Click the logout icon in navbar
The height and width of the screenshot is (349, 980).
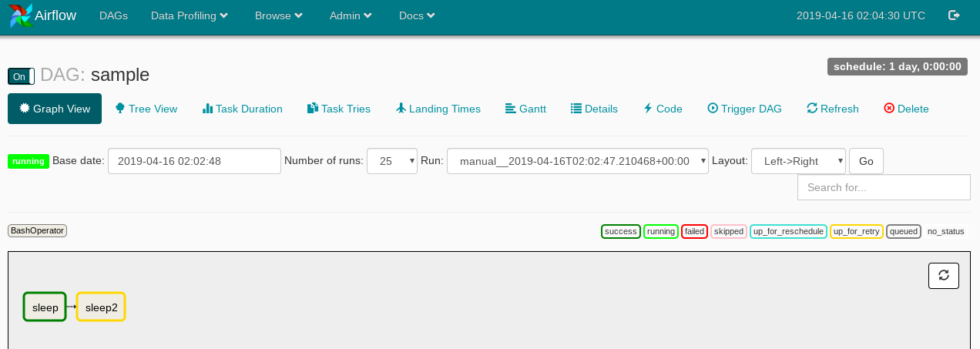pyautogui.click(x=954, y=15)
